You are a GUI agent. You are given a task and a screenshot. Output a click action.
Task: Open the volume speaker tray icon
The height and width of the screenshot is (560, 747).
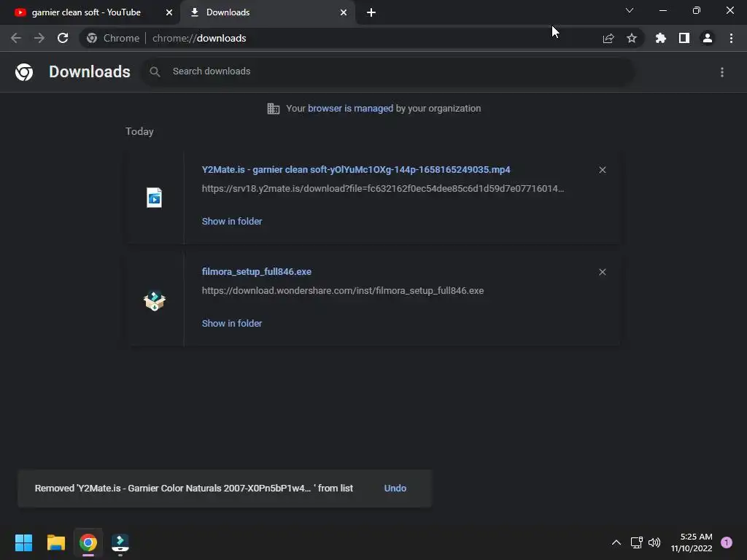click(x=654, y=542)
